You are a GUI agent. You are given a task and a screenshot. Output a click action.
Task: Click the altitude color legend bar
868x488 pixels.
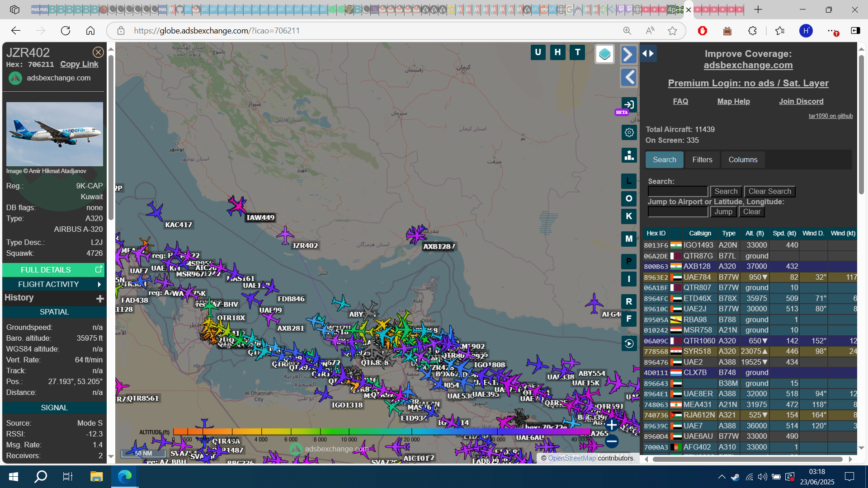click(382, 432)
